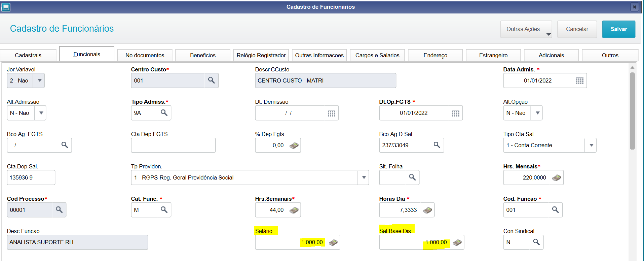Switch to the Adicionais tab
The width and height of the screenshot is (644, 261).
point(552,55)
